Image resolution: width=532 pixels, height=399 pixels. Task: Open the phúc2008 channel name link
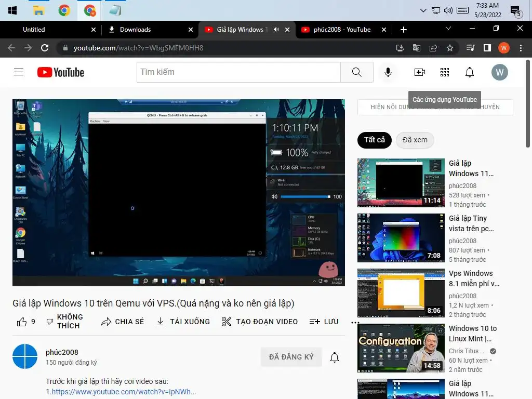(62, 352)
